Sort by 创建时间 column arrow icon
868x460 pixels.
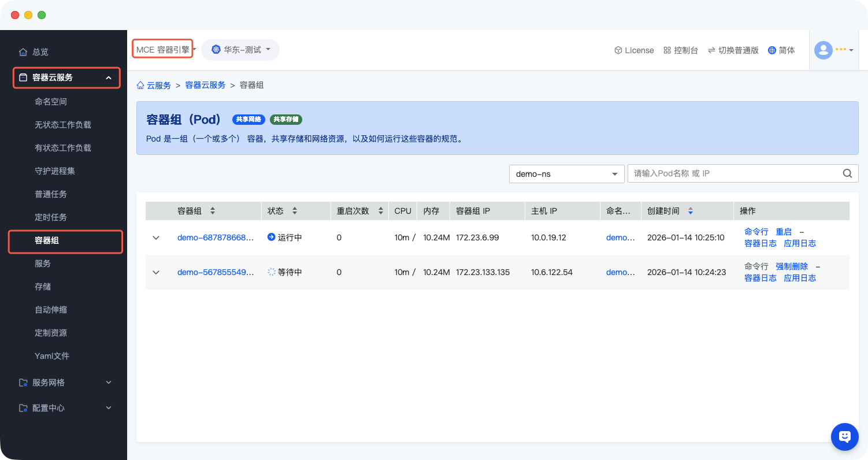click(x=691, y=211)
